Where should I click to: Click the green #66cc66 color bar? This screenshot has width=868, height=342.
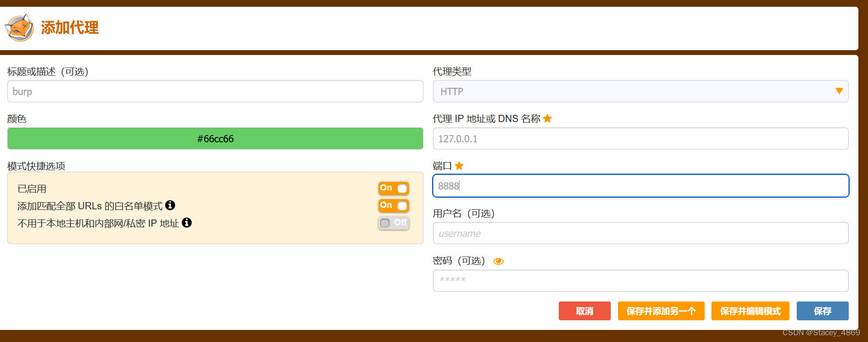pos(215,138)
